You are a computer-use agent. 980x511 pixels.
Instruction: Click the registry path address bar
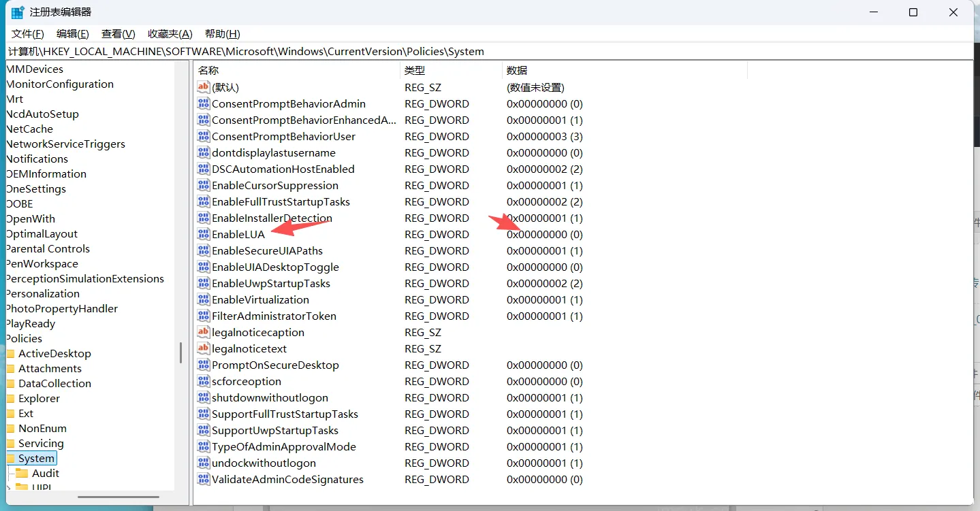pos(490,51)
